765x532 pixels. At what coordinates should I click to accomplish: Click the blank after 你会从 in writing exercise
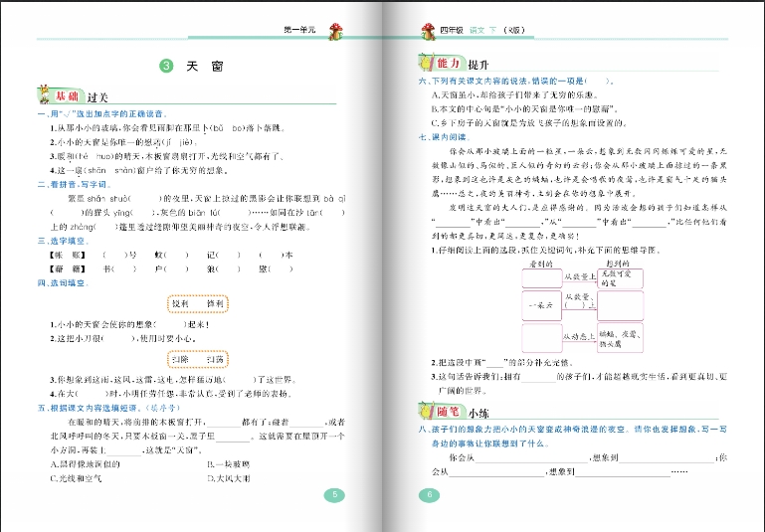517,456
